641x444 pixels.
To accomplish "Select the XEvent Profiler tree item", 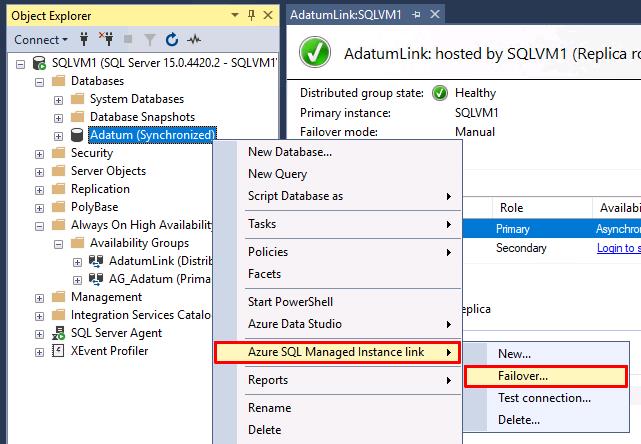I will (109, 351).
